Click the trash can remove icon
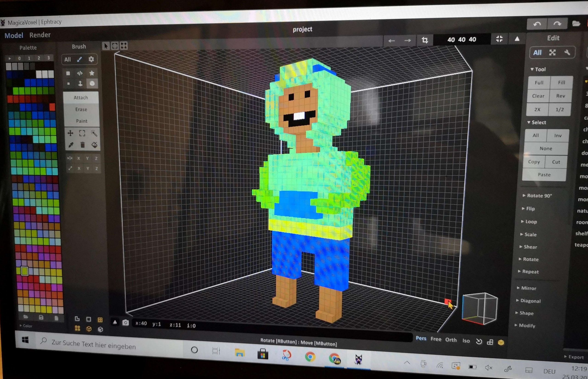Image resolution: width=588 pixels, height=379 pixels. (82, 145)
